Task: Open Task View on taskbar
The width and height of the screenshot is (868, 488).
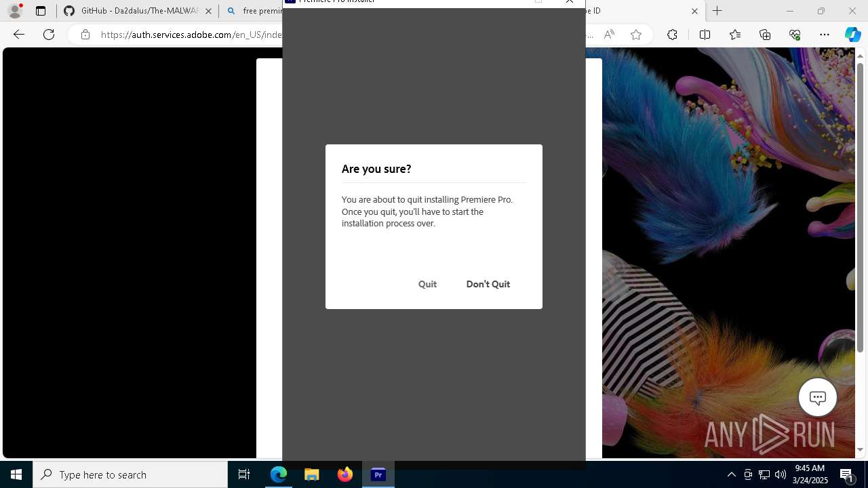Action: pyautogui.click(x=244, y=474)
